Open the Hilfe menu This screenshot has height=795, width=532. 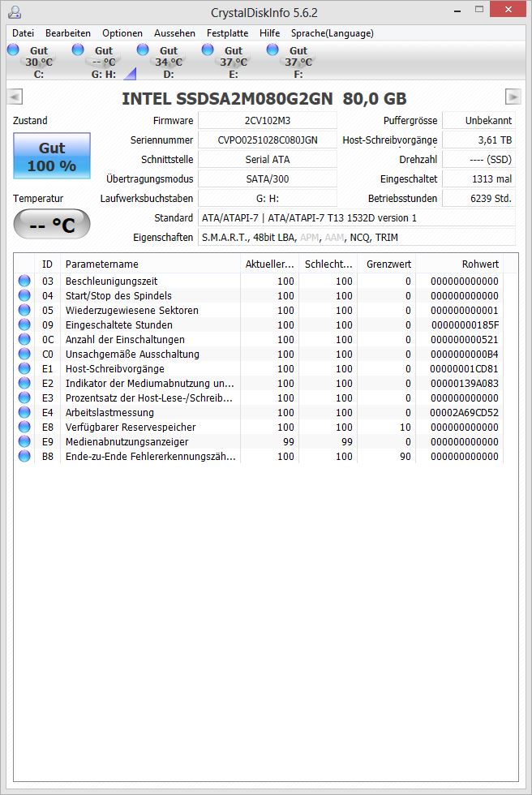pyautogui.click(x=269, y=33)
